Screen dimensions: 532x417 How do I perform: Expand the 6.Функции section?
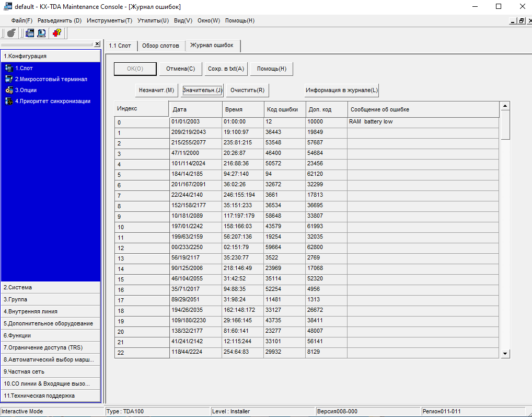[51, 335]
